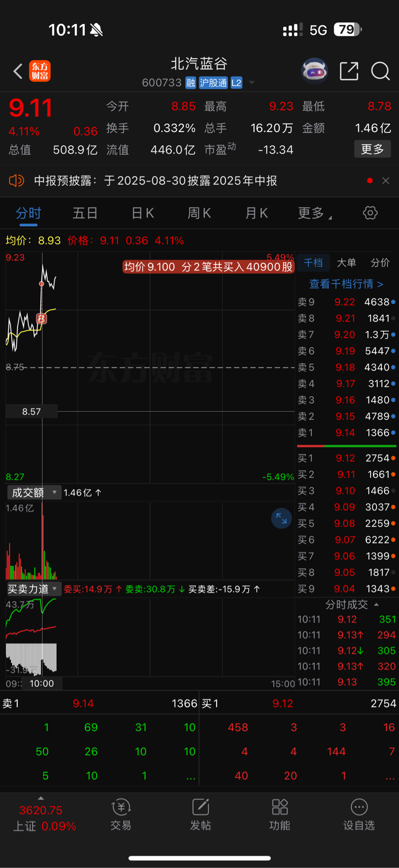Screen dimensions: 399x868
Task: Open the 买卖力道 indicator dropdown
Action: 34,589
